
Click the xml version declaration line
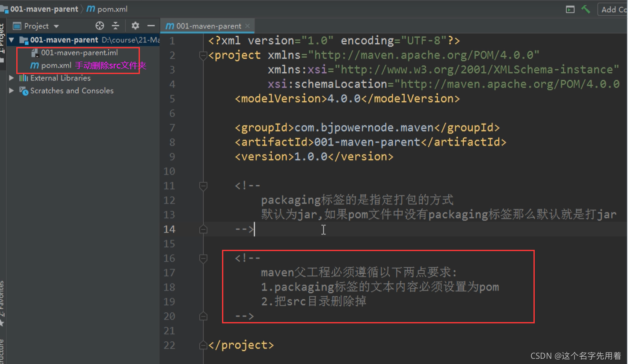tap(334, 41)
